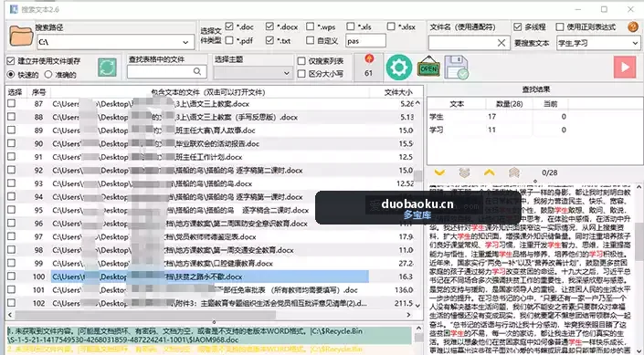Click the orange help question icon
Image resolution: width=644 pixels, height=355 pixels.
pyautogui.click(x=633, y=27)
